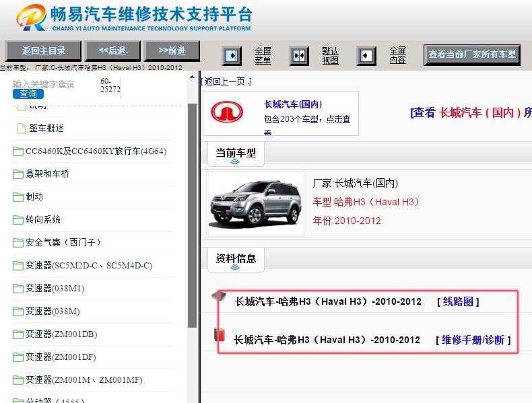Click 查看当前厂家所有车型 button
The height and width of the screenshot is (403, 532).
click(472, 54)
